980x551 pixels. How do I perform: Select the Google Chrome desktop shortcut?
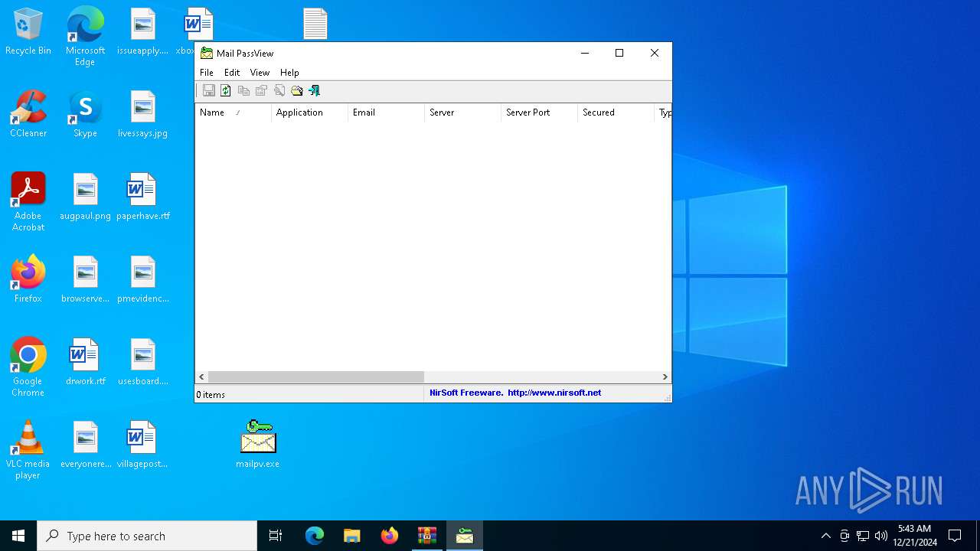[x=28, y=367]
